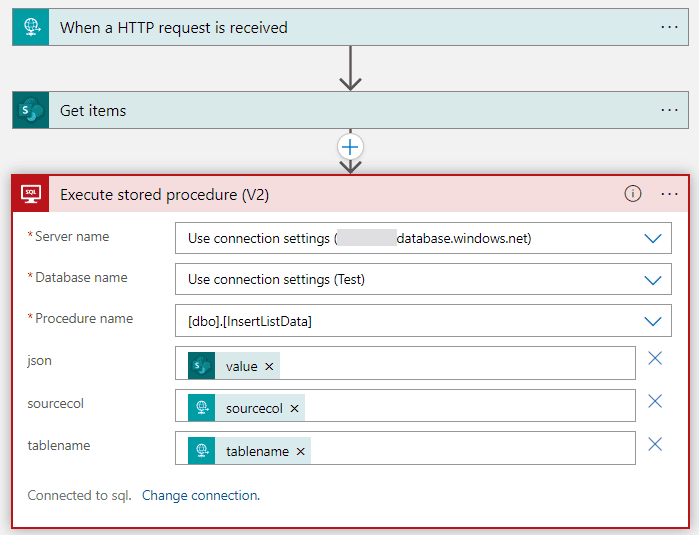Remove the tablename token

tap(300, 451)
